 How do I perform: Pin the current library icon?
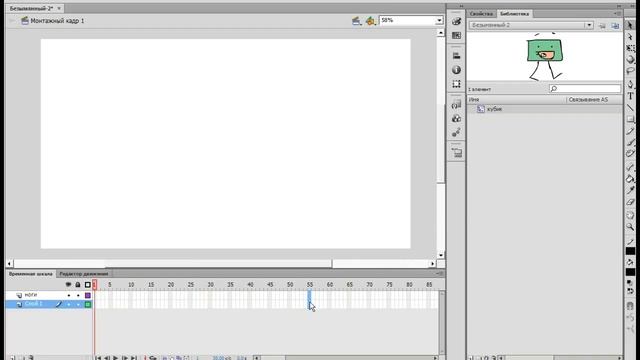click(602, 26)
